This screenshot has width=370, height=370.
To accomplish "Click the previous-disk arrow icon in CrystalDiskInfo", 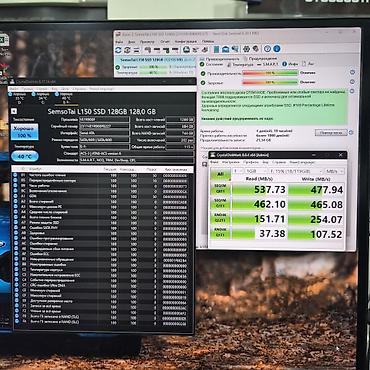I will tap(14, 111).
